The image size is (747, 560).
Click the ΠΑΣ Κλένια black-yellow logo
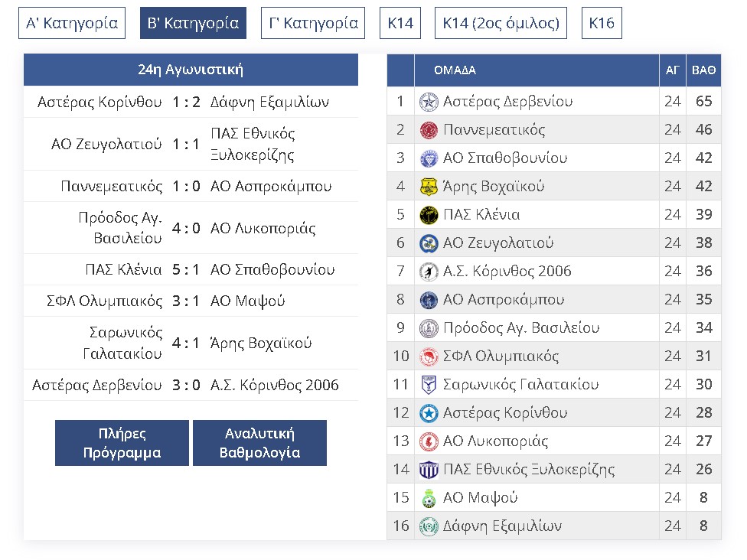click(x=429, y=215)
